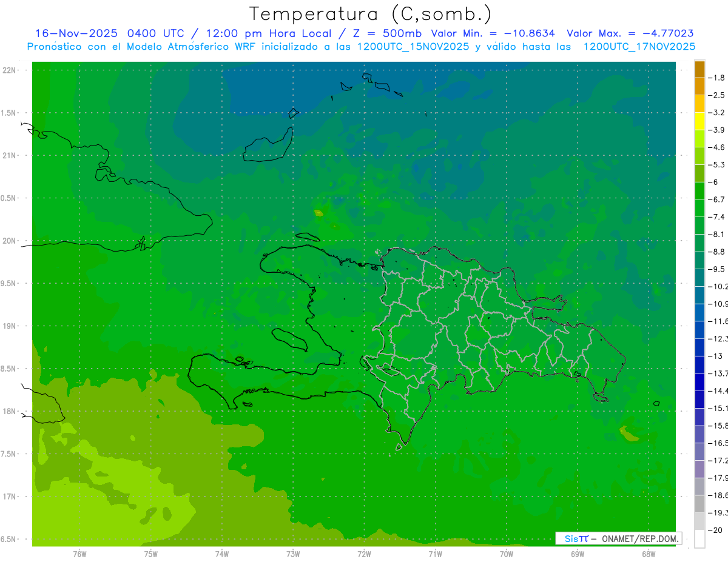
Task: Click the '72W' longitude label
Action: [x=364, y=554]
